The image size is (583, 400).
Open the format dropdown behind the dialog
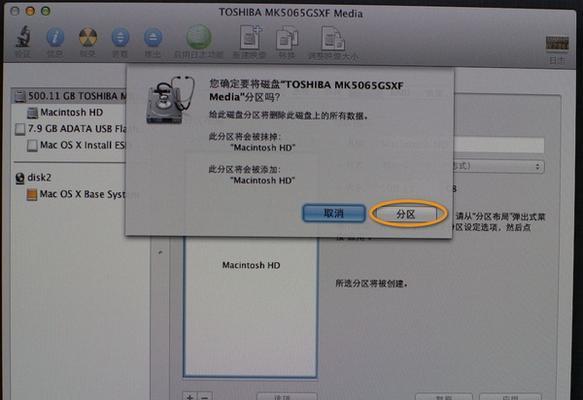[x=498, y=166]
